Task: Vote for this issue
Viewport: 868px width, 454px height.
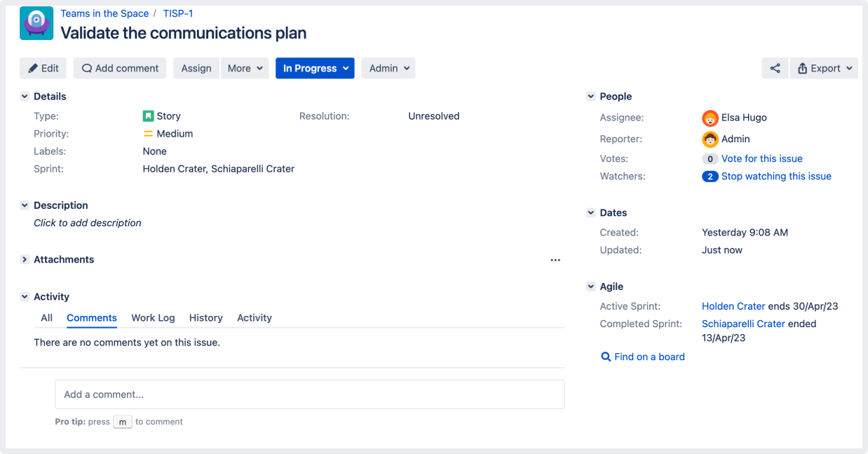Action: click(x=761, y=158)
